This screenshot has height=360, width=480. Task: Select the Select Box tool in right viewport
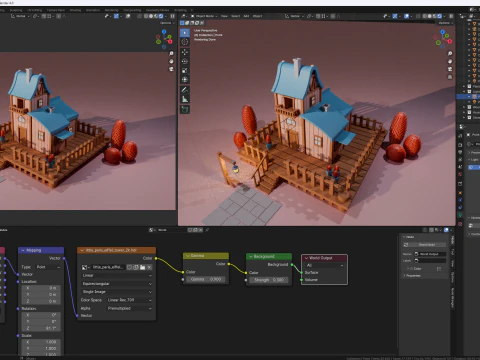[185, 33]
